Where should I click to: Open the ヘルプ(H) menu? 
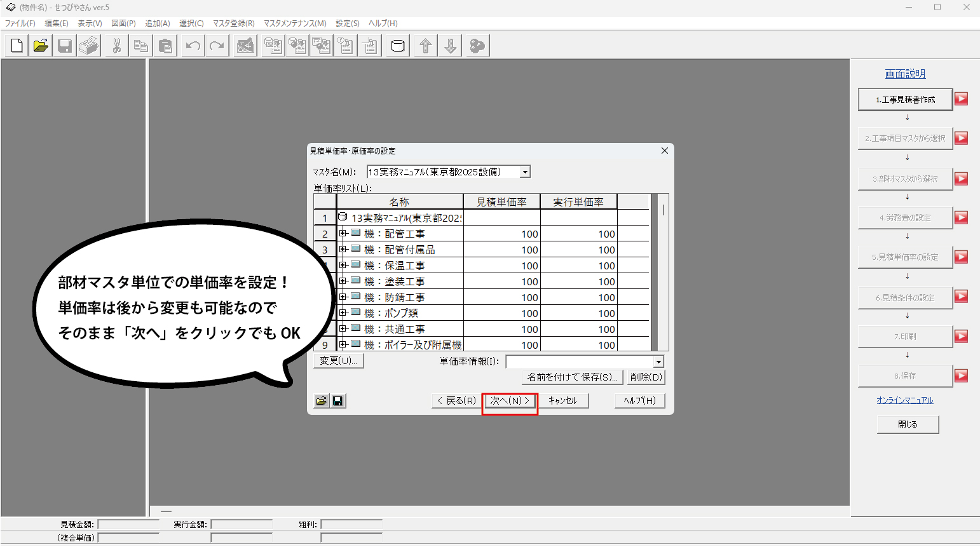point(383,24)
